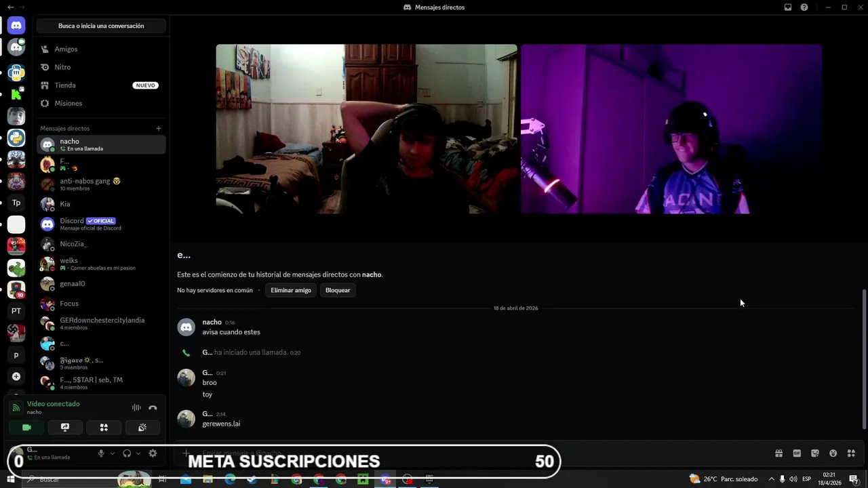The width and height of the screenshot is (868, 488).
Task: Click the chat scrollbar
Action: click(864, 359)
